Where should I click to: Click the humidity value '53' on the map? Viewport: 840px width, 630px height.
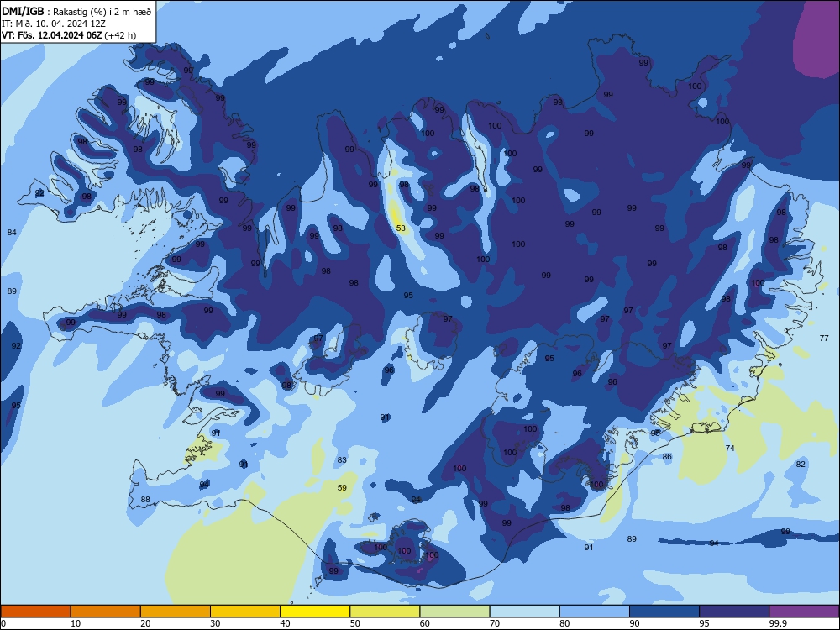(x=401, y=228)
